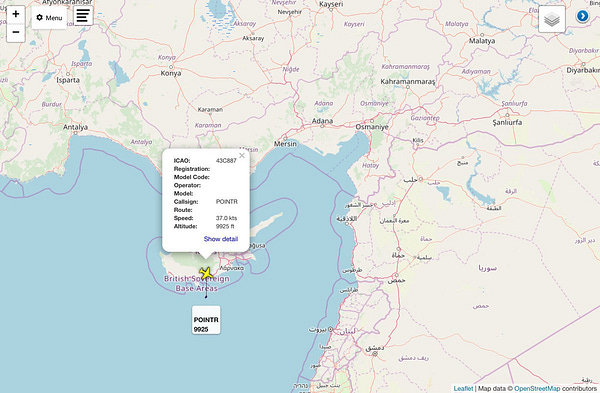Click the Karaman city label

210,109
